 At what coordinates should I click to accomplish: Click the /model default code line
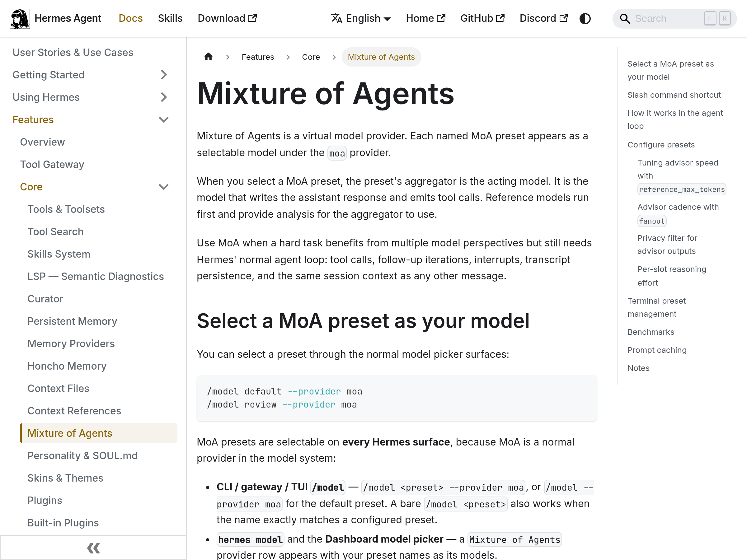click(285, 392)
